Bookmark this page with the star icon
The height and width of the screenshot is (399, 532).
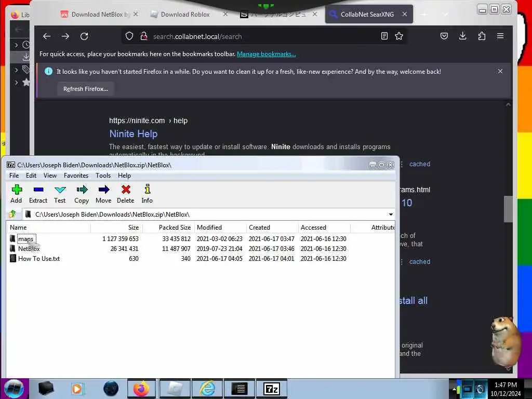399,36
